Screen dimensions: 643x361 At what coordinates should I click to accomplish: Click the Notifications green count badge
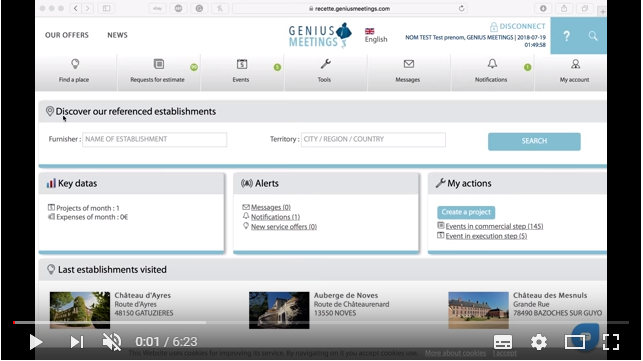tap(527, 67)
